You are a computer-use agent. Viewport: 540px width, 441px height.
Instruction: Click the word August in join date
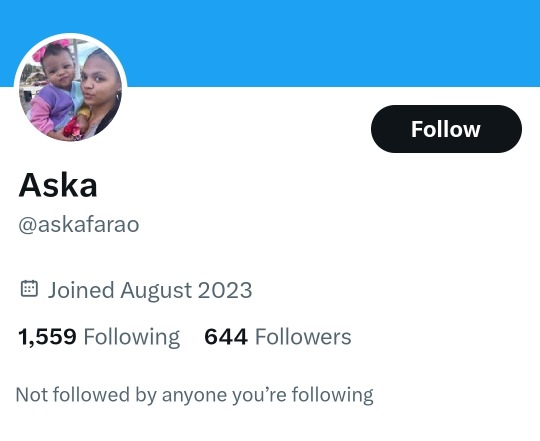click(x=156, y=291)
